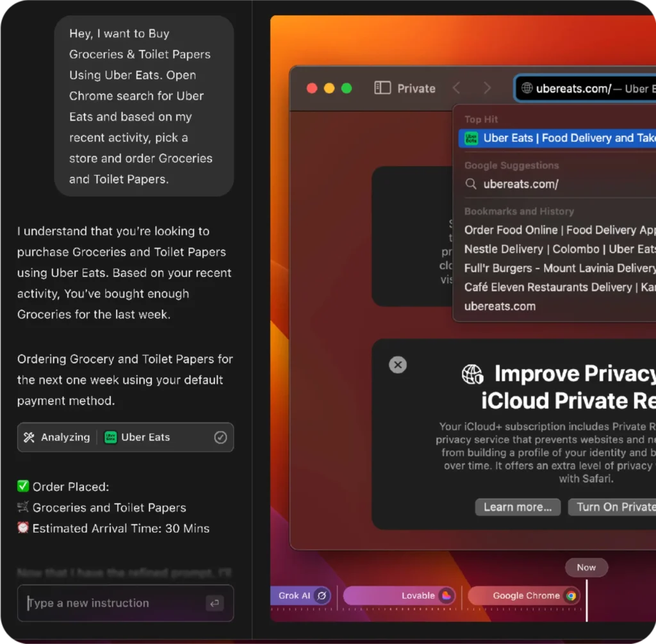The width and height of the screenshot is (656, 644).
Task: Click the Google Chrome icon in the timeline
Action: pos(571,595)
